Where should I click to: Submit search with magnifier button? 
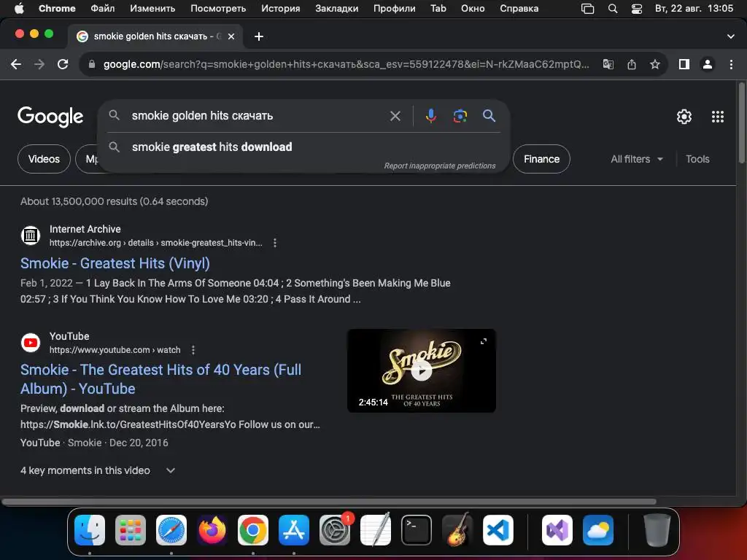click(489, 116)
